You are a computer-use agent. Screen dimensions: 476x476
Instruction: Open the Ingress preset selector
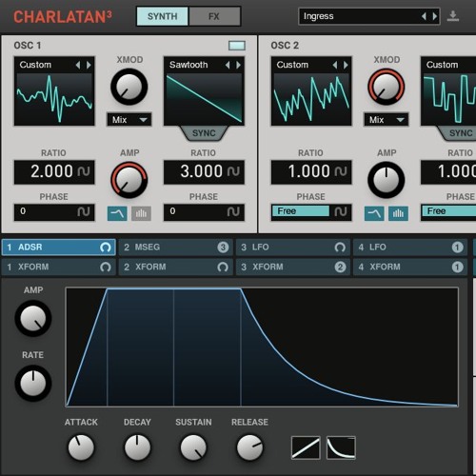[369, 16]
